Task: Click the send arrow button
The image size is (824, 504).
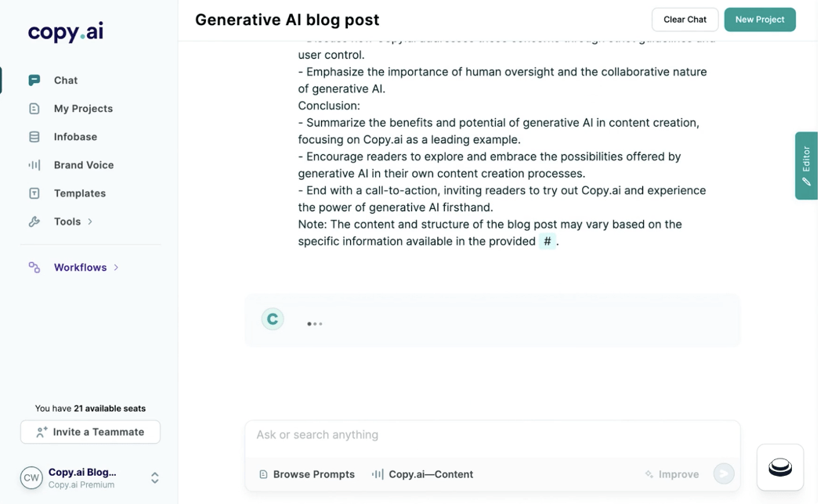Action: tap(723, 473)
